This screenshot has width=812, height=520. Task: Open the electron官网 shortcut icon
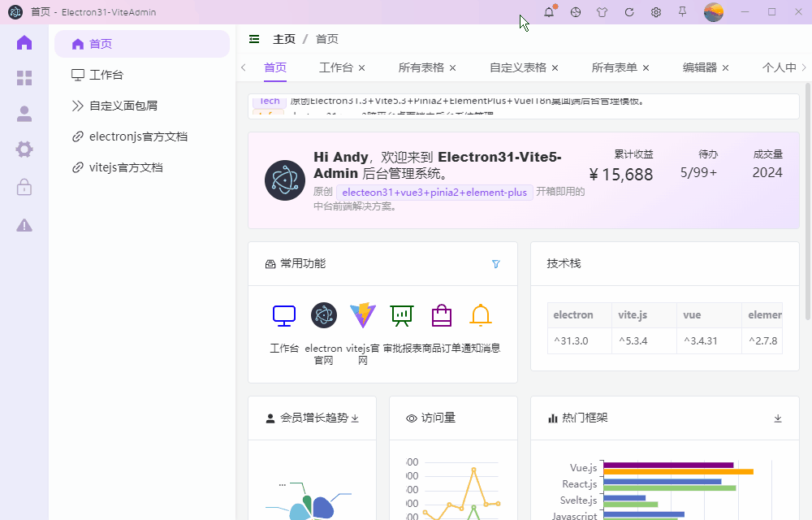click(x=324, y=315)
